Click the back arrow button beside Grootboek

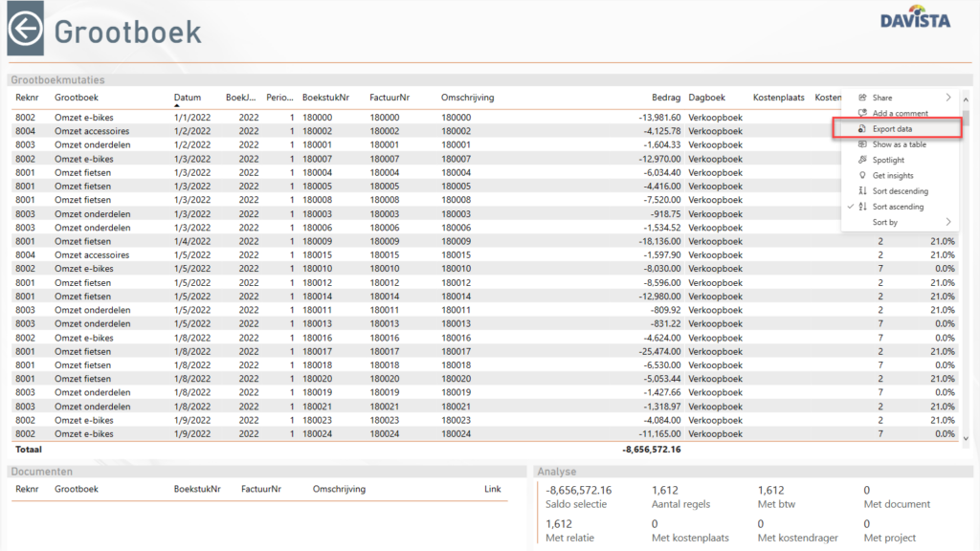[25, 30]
